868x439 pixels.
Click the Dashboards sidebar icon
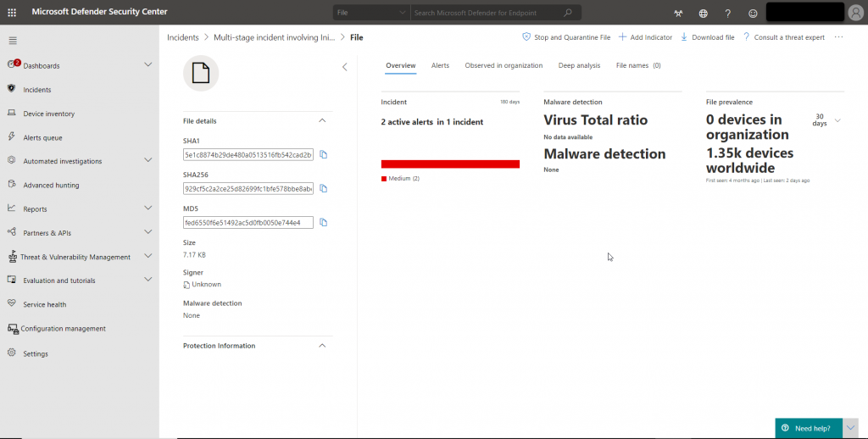12,64
